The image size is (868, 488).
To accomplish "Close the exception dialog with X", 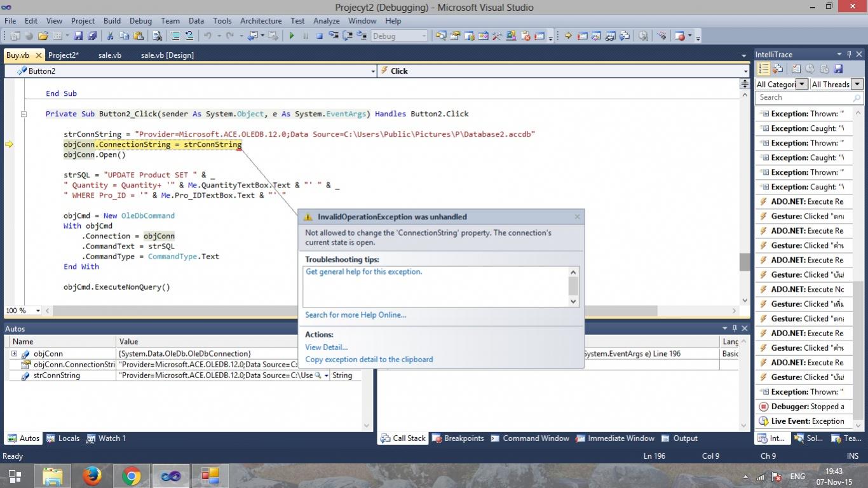I will (577, 217).
